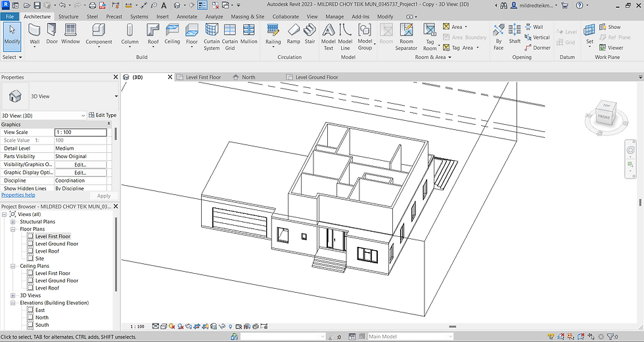Select the Curtain Grid tool
The width and height of the screenshot is (644, 342).
[x=230, y=37]
